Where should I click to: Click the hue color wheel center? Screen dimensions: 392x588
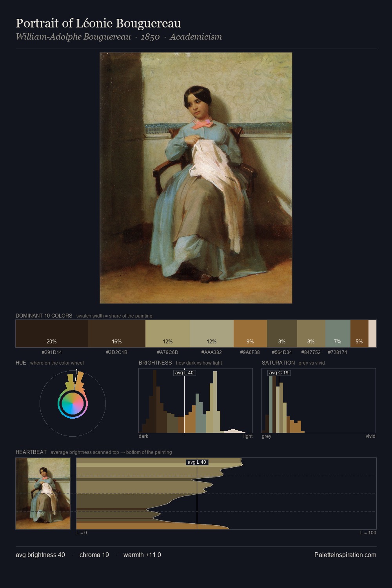click(x=73, y=403)
